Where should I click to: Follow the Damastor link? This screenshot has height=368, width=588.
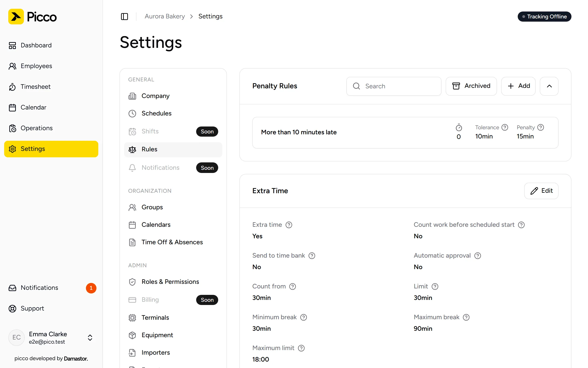tap(76, 359)
